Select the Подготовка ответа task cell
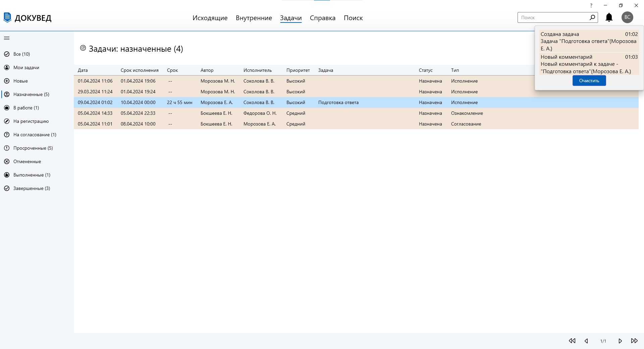 338,102
